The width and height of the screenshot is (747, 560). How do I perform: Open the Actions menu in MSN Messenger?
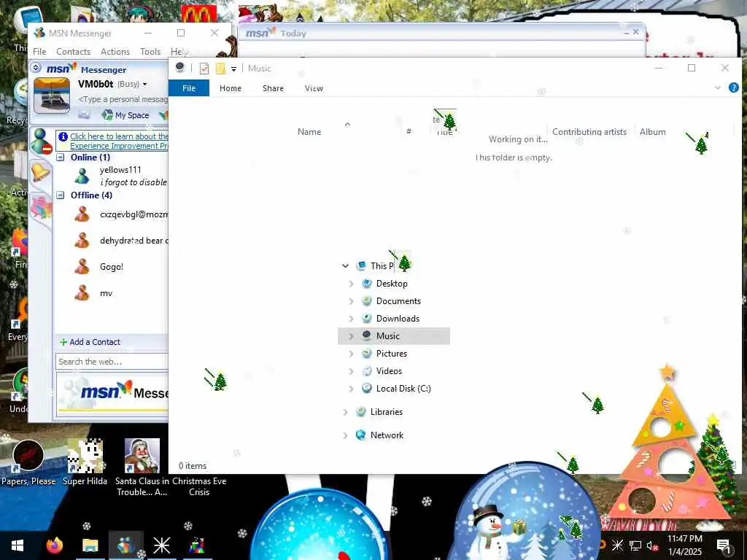[115, 52]
